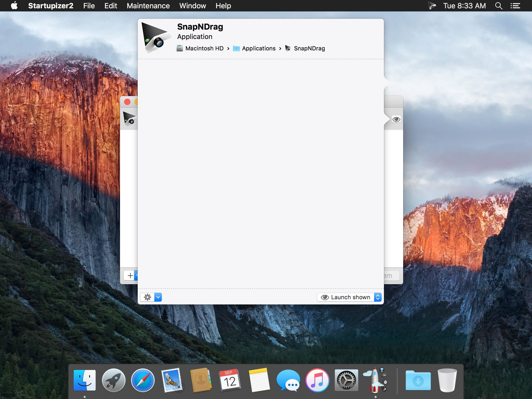This screenshot has height=399, width=532.
Task: Open Notification Center from the menu bar
Action: point(515,6)
